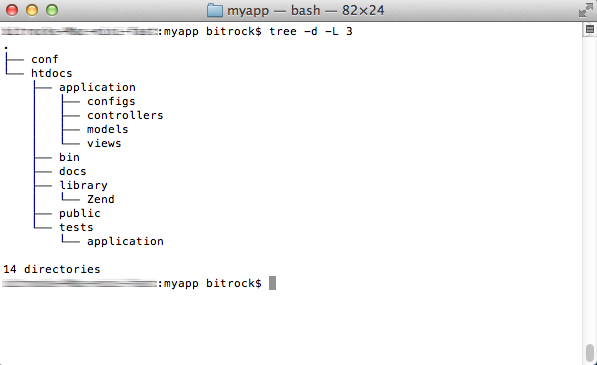
Task: Click the 'models' directory name
Action: coord(107,129)
